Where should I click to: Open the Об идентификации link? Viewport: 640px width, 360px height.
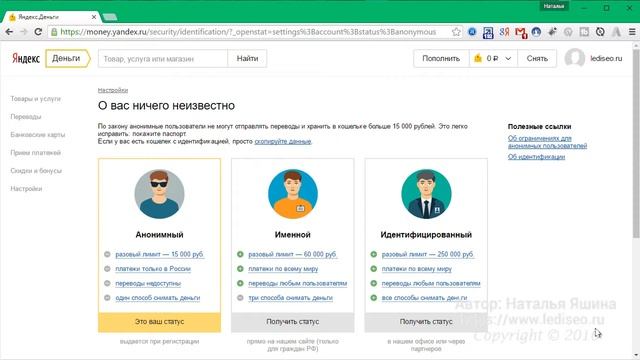(536, 157)
